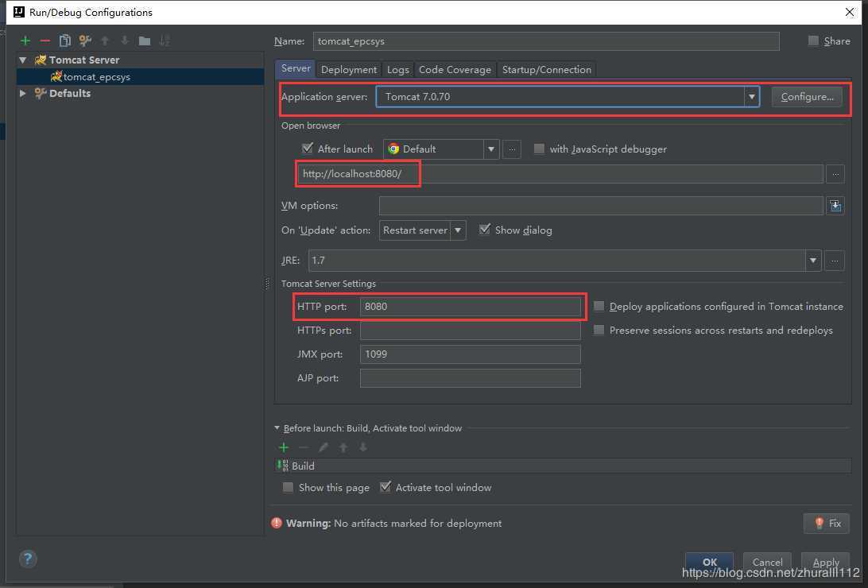Browse JRE ellipsis button

point(835,261)
